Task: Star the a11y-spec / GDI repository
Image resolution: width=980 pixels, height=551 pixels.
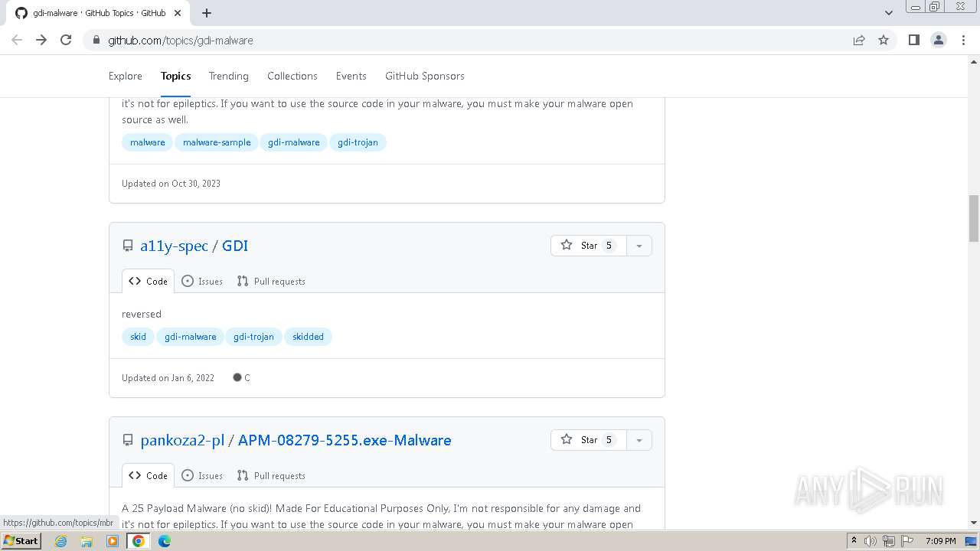Action: (x=588, y=246)
